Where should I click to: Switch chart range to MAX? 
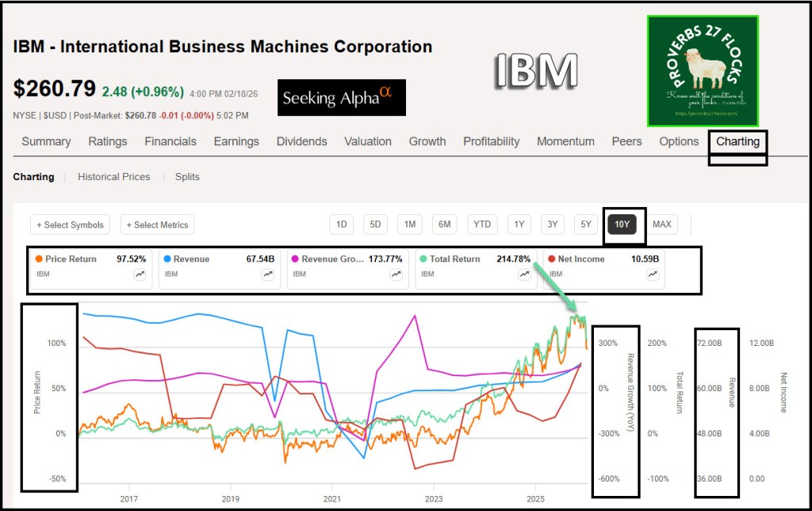(661, 225)
